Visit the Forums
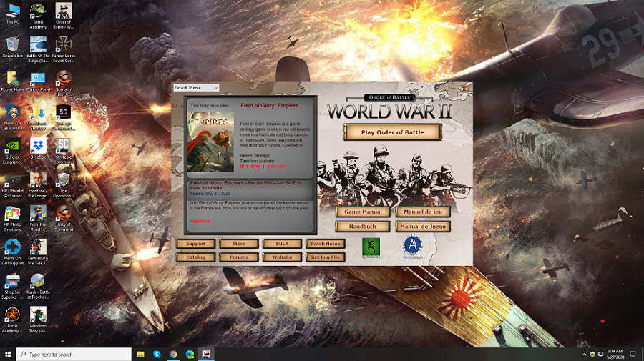 click(239, 257)
